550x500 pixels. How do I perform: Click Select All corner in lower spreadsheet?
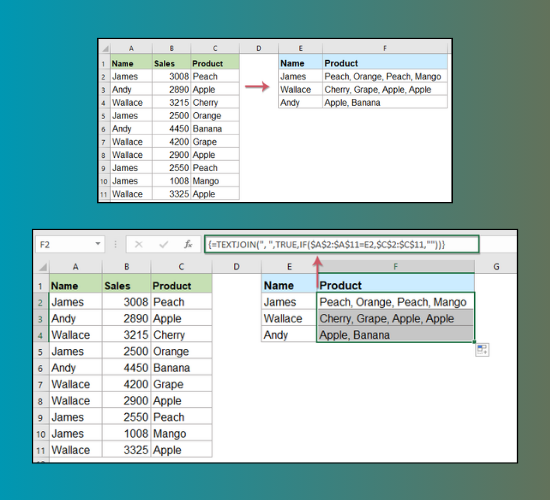[43, 267]
